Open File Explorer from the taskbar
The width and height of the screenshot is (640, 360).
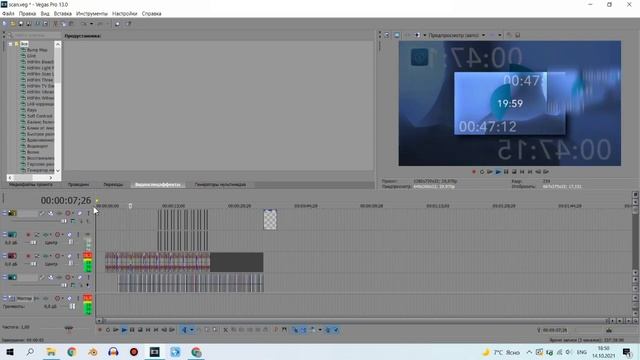[x=51, y=352]
